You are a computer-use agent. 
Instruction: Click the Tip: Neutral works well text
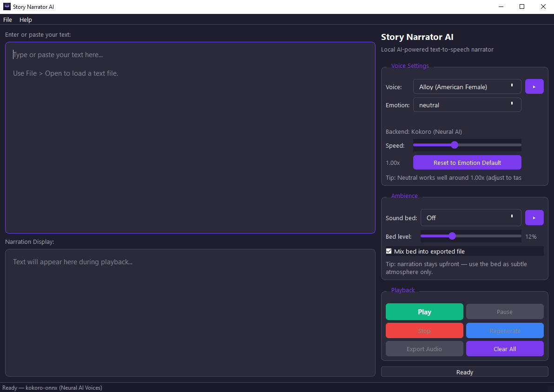tap(453, 177)
